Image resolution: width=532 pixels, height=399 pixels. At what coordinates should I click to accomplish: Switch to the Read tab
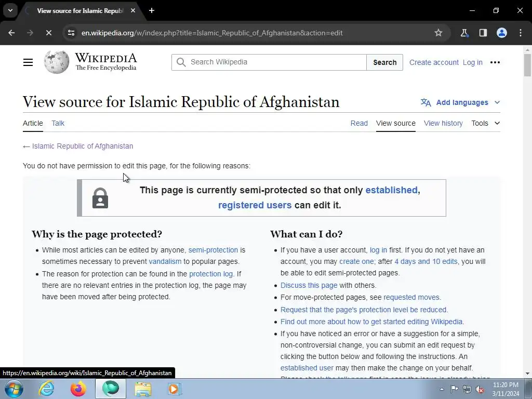pyautogui.click(x=359, y=123)
